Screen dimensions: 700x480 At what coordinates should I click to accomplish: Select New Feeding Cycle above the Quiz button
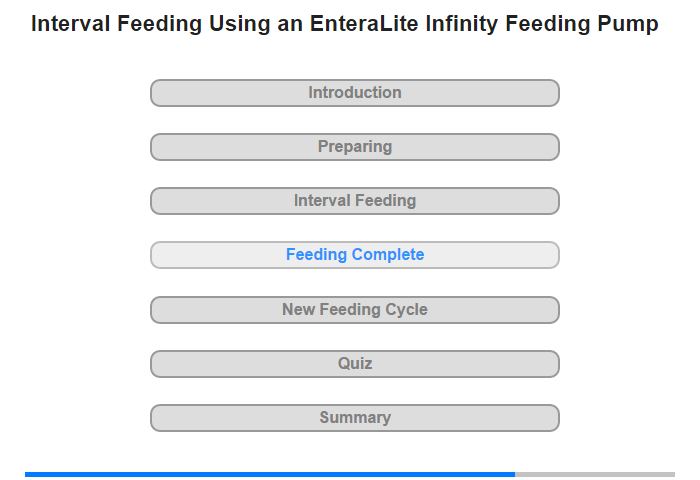coord(355,310)
